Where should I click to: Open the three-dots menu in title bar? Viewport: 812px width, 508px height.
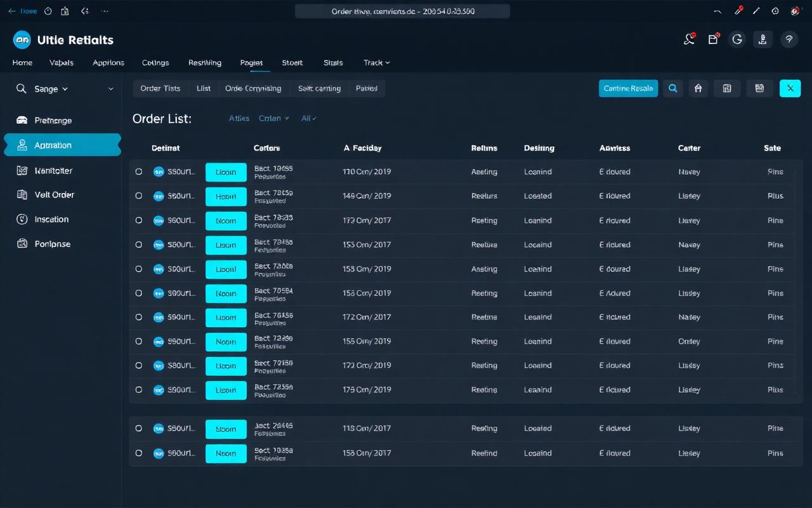click(x=105, y=11)
